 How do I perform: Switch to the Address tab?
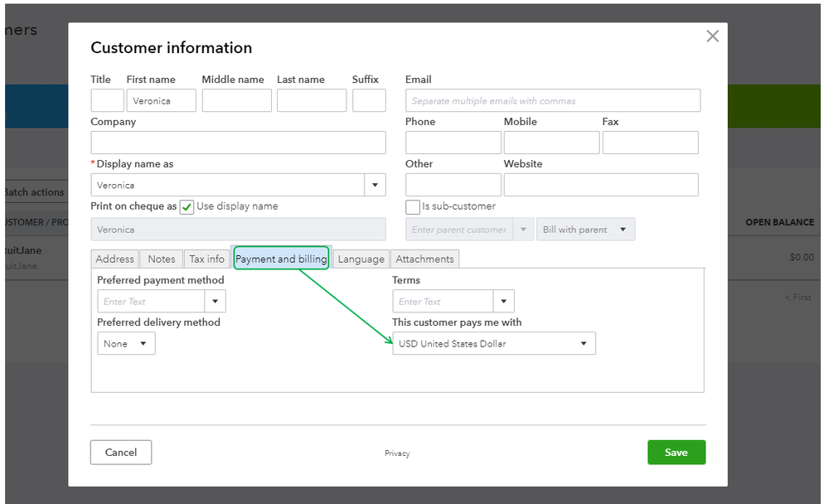pos(114,259)
